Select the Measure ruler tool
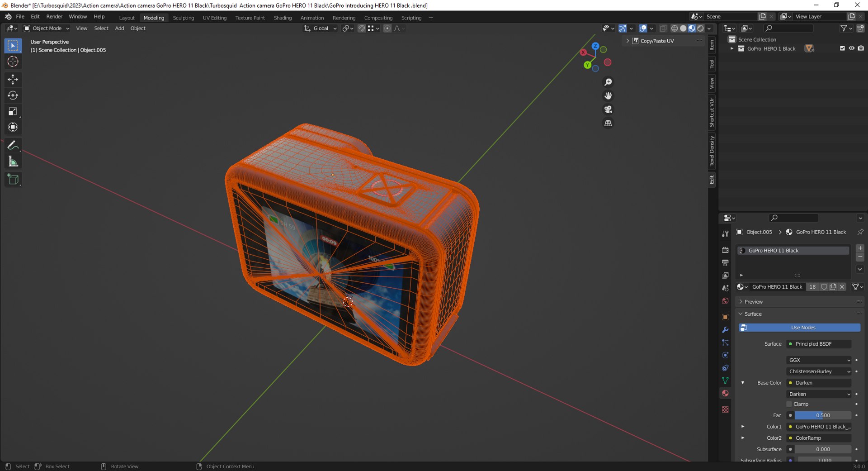The image size is (868, 471). pyautogui.click(x=13, y=162)
